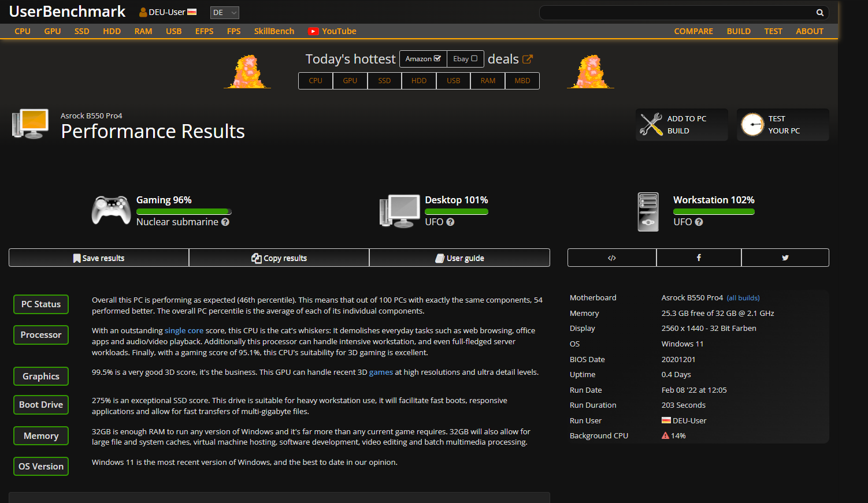The image size is (868, 503).
Task: Open the SkillBench menu item
Action: click(275, 31)
